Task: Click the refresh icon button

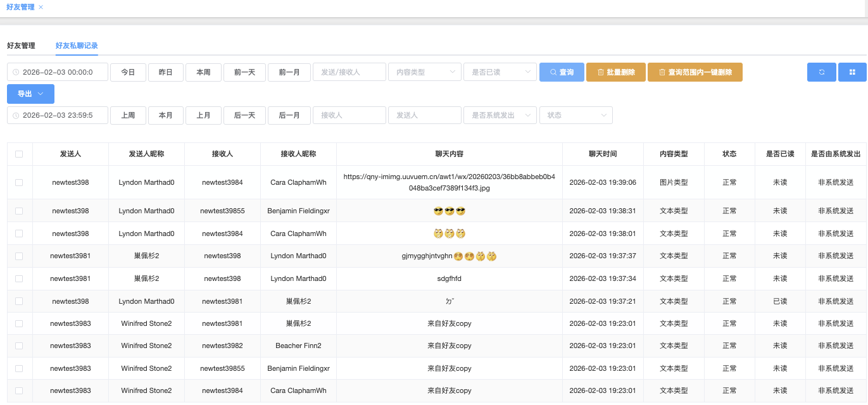Action: click(x=821, y=72)
